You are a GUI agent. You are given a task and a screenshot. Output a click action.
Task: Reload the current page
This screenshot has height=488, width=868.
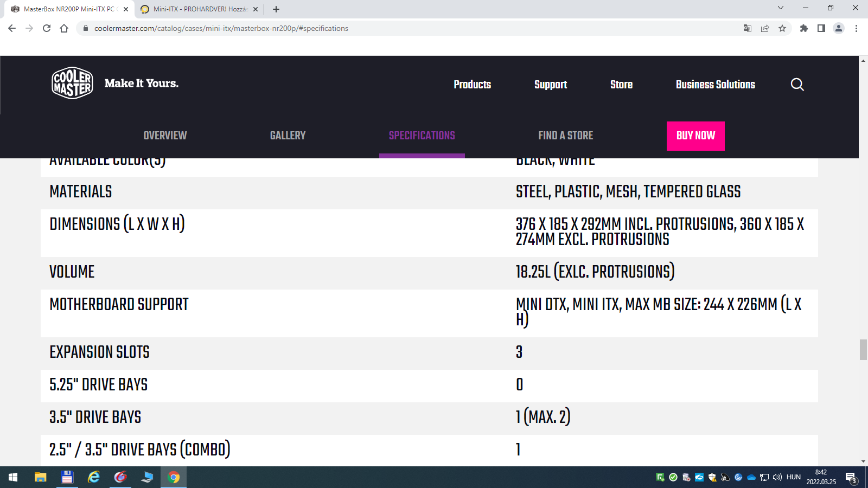tap(47, 28)
